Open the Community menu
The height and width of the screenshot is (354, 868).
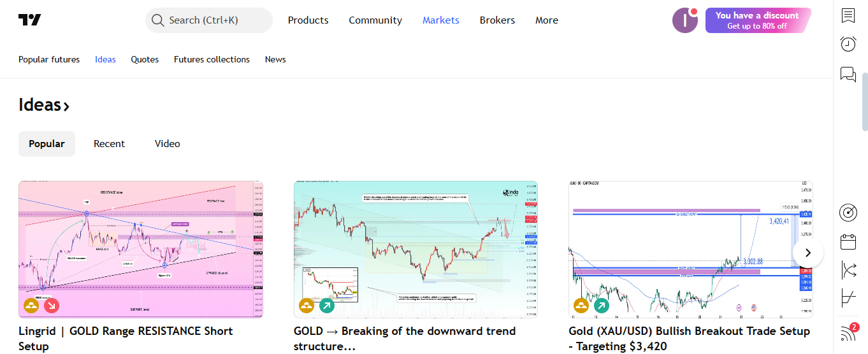pos(375,20)
